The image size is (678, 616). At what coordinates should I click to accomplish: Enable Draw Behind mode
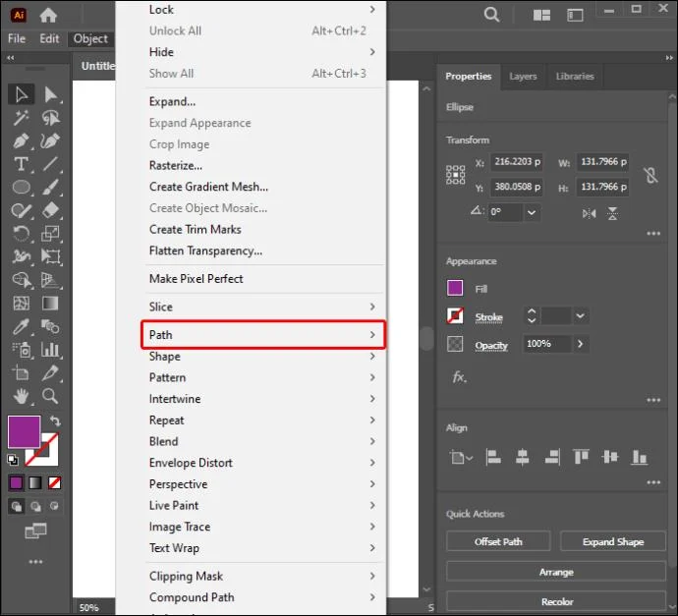(x=35, y=506)
